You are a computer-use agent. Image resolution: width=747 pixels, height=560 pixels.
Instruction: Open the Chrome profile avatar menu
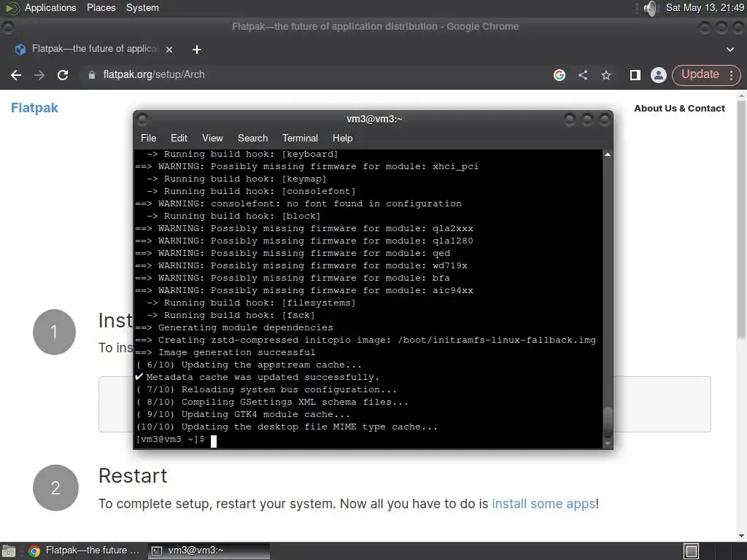click(659, 75)
